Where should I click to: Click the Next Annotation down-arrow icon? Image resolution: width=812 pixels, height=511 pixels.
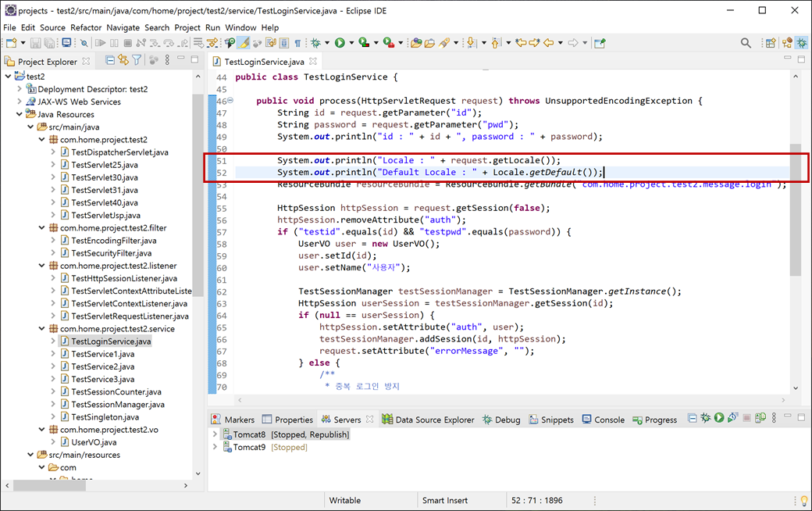point(472,43)
